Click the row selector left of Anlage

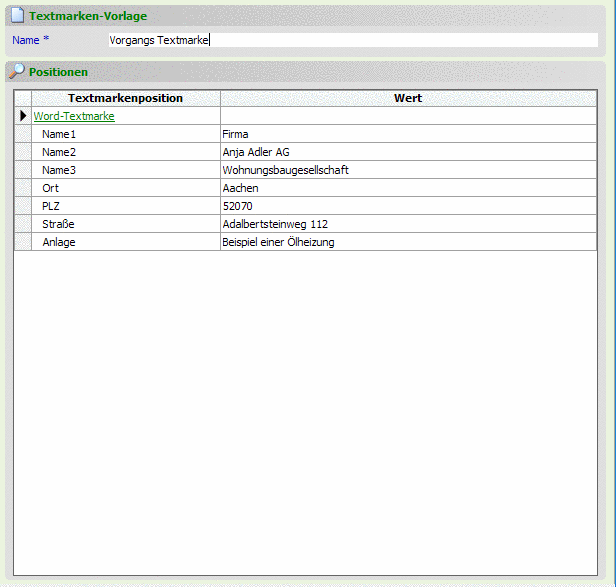click(x=23, y=242)
